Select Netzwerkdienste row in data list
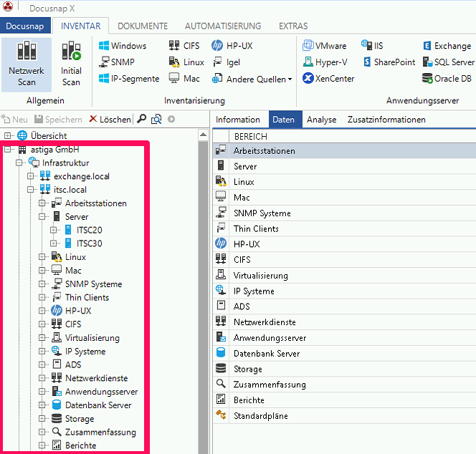Viewport: 476px width, 454px height. (x=264, y=322)
